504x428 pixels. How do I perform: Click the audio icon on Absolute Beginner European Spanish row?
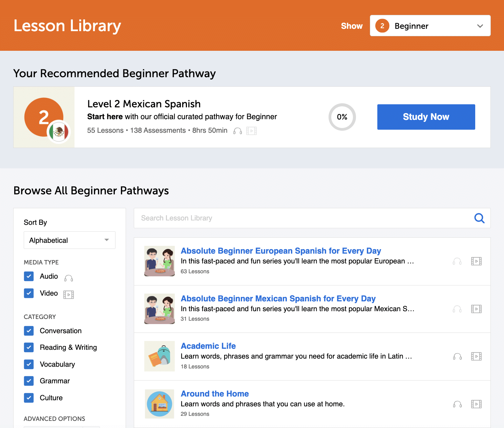pyautogui.click(x=457, y=261)
